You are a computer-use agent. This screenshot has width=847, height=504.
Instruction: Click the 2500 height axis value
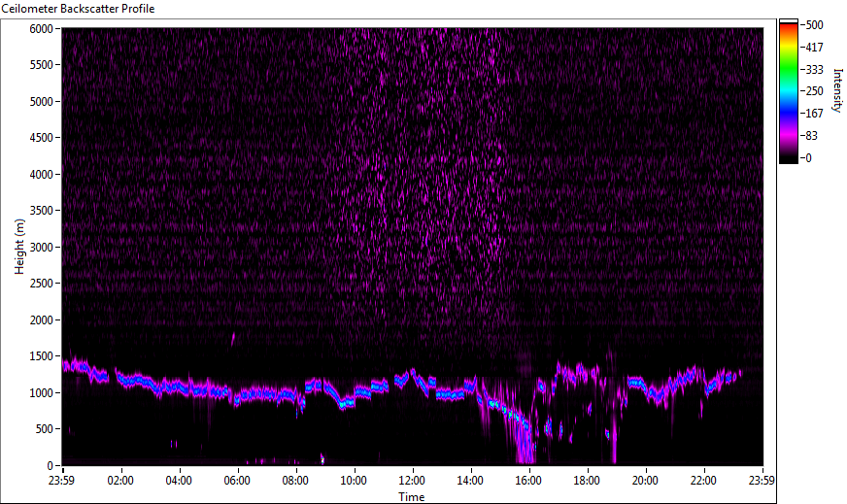point(42,284)
